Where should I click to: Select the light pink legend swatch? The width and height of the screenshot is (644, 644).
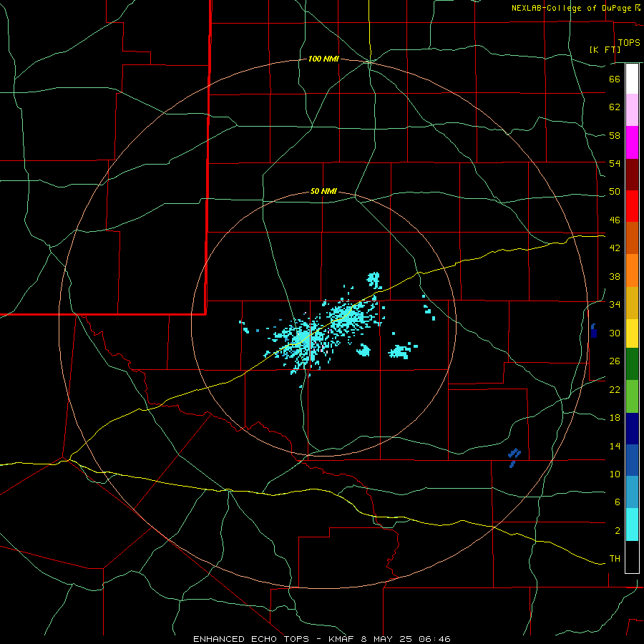pyautogui.click(x=632, y=110)
